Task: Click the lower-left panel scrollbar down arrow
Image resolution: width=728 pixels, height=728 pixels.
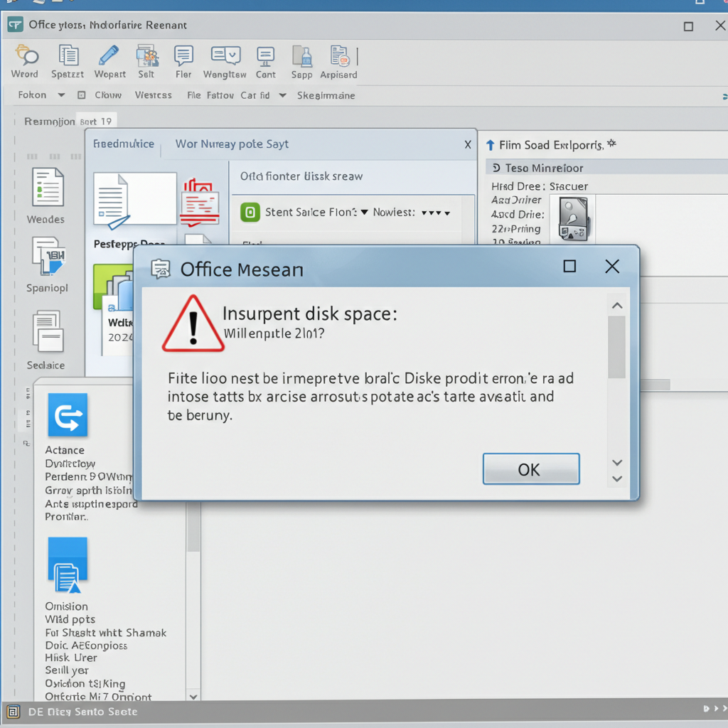Action: pyautogui.click(x=193, y=697)
